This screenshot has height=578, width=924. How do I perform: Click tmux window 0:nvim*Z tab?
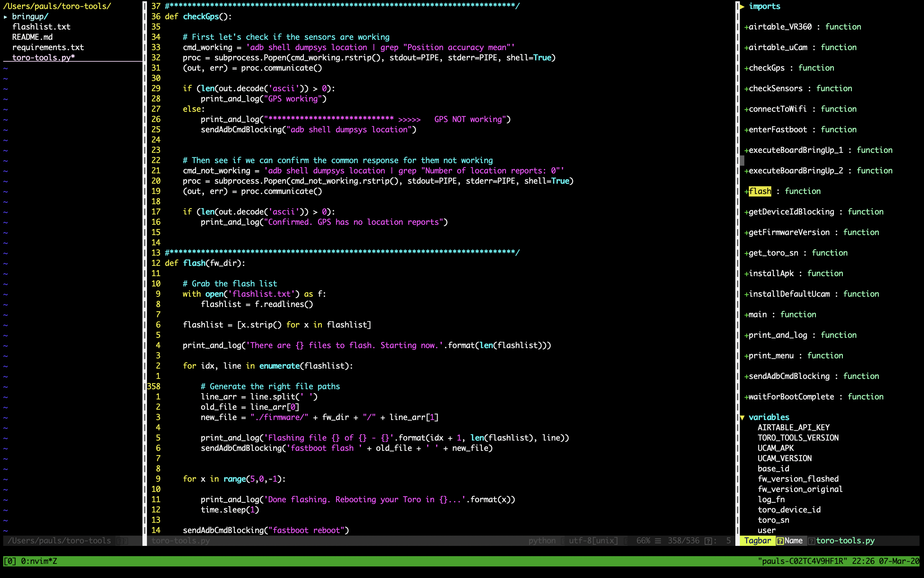[x=39, y=561]
